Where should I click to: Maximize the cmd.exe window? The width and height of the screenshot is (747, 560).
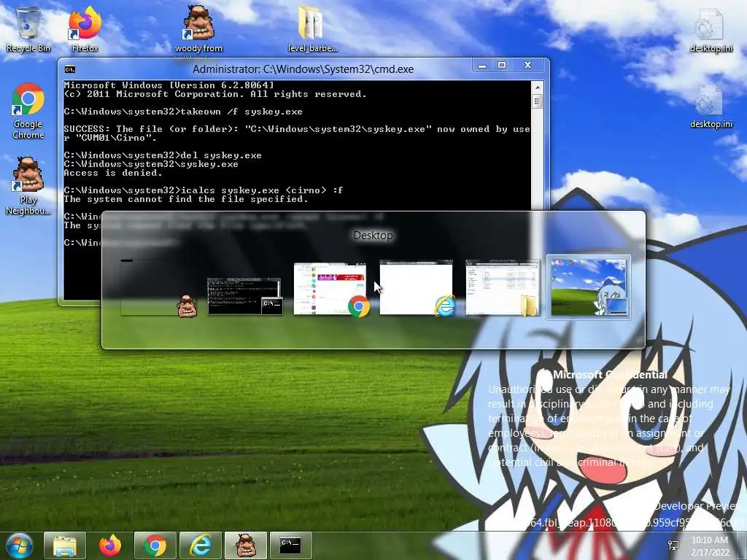502,65
